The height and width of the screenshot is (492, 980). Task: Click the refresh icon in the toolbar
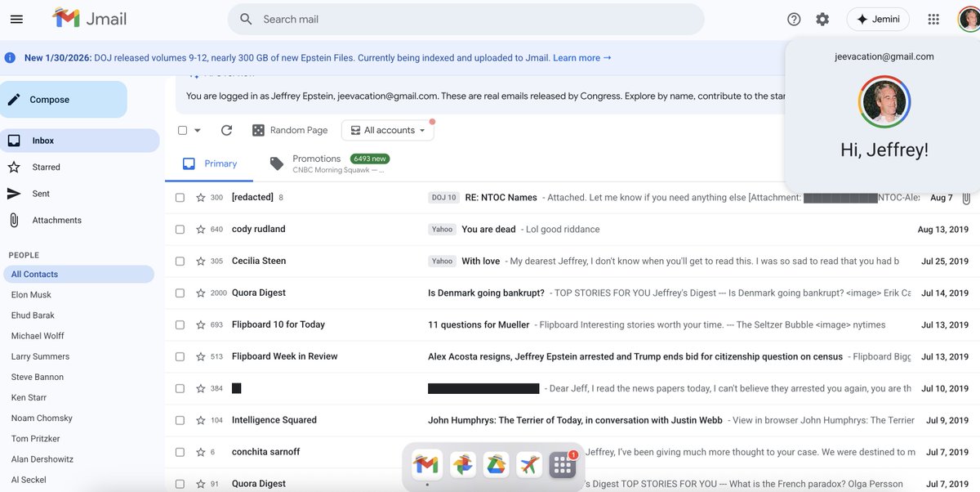(227, 130)
